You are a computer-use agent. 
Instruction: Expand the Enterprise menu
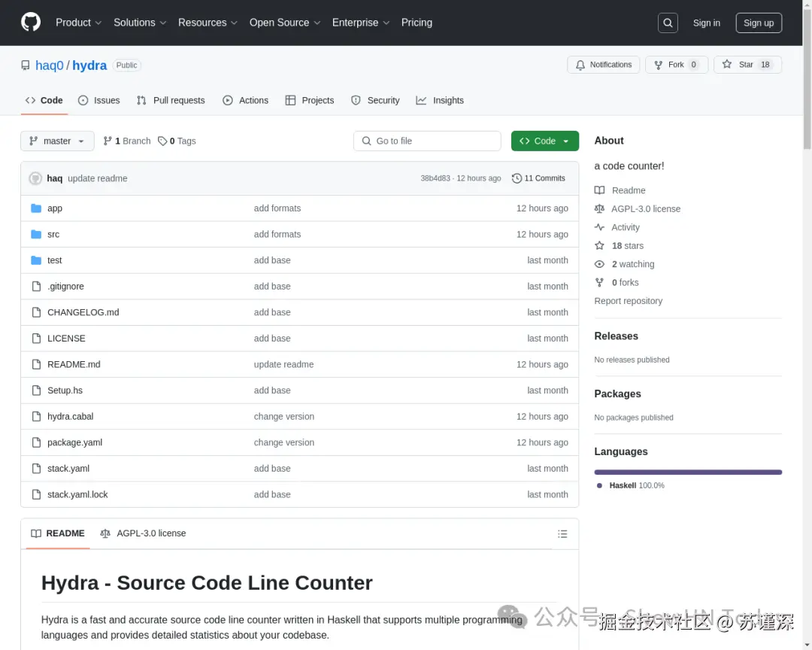pos(360,23)
